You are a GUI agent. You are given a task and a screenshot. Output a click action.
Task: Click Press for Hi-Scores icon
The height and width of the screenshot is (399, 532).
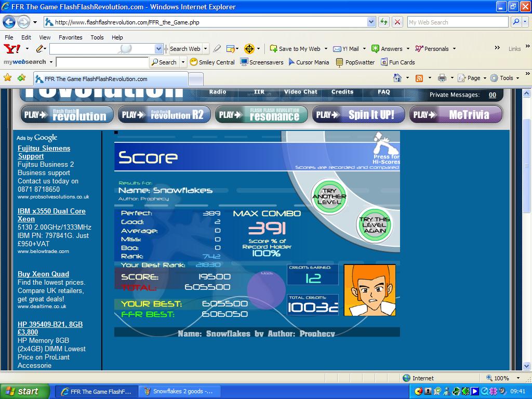(386, 148)
